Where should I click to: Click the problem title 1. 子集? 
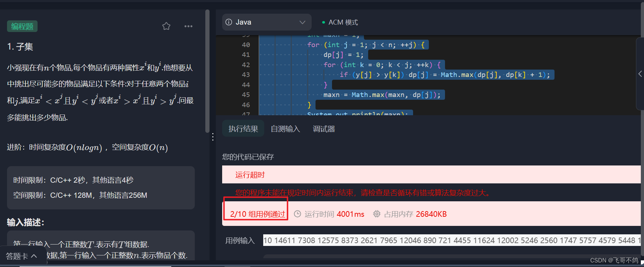20,47
